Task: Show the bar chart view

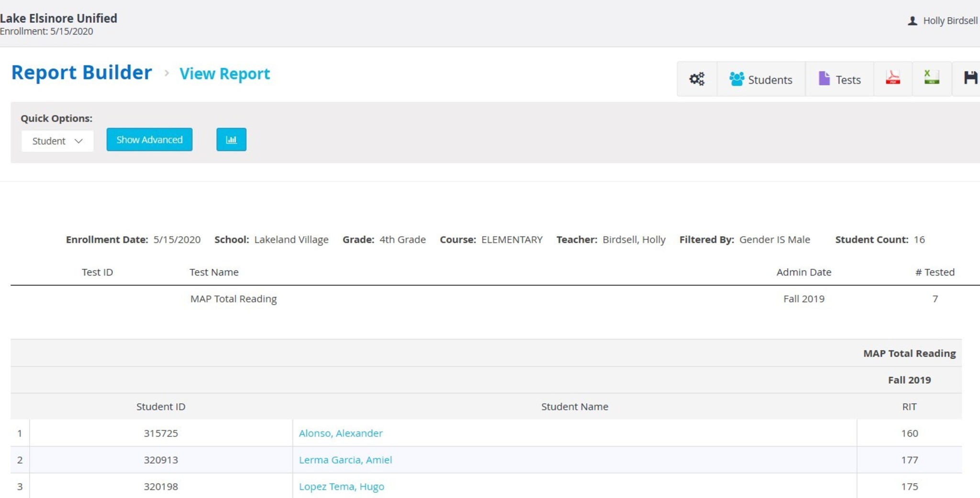Action: 231,140
